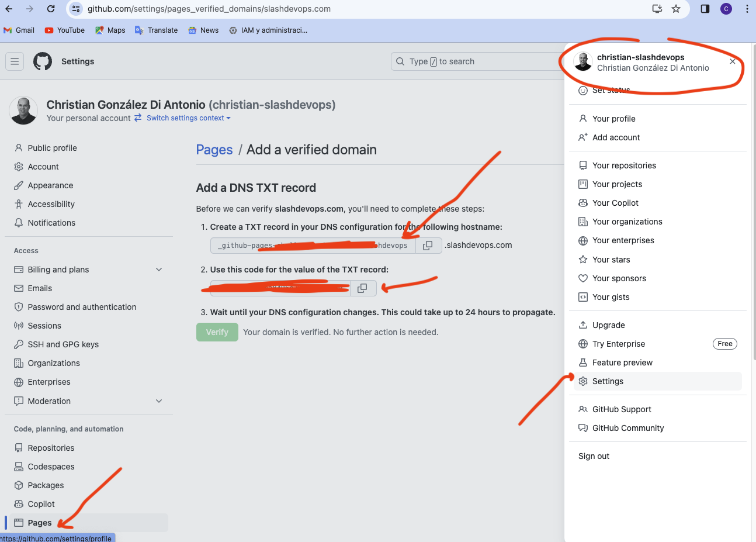Open Your stars
756x542 pixels.
(658, 260)
